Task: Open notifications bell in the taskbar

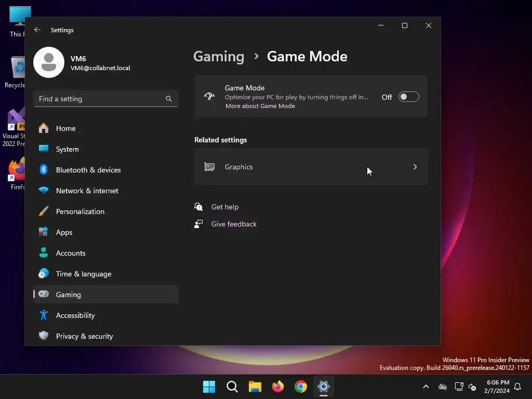Action: 518,387
